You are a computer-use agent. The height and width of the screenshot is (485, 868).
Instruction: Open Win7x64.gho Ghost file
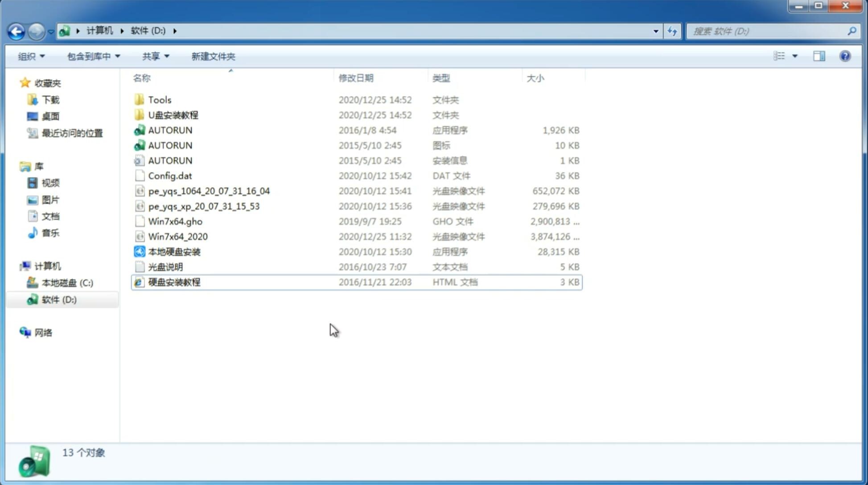tap(175, 221)
